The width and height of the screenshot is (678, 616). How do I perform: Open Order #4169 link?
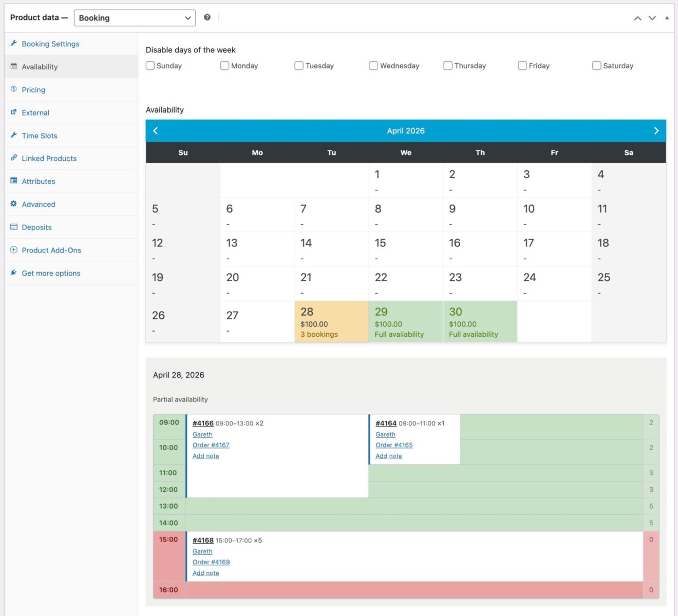point(211,562)
